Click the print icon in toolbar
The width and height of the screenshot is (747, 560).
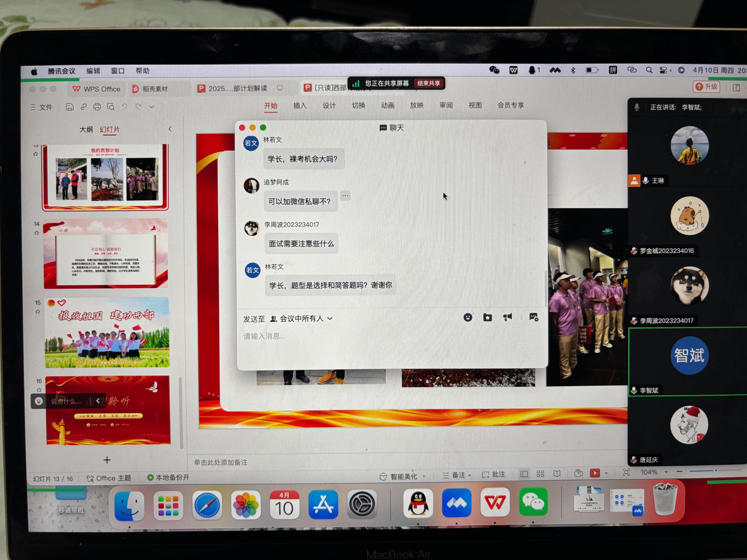pos(97,107)
